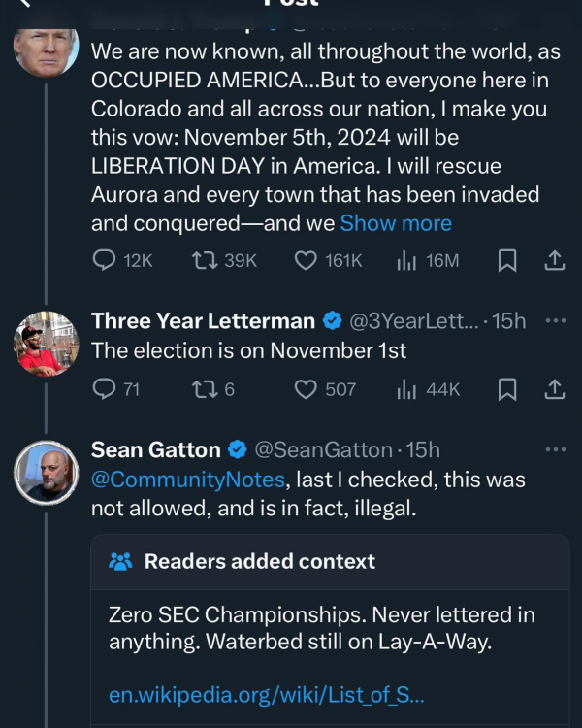Viewport: 582px width, 728px height.
Task: Bookmark Three Year Letterman's reply
Action: [x=506, y=389]
